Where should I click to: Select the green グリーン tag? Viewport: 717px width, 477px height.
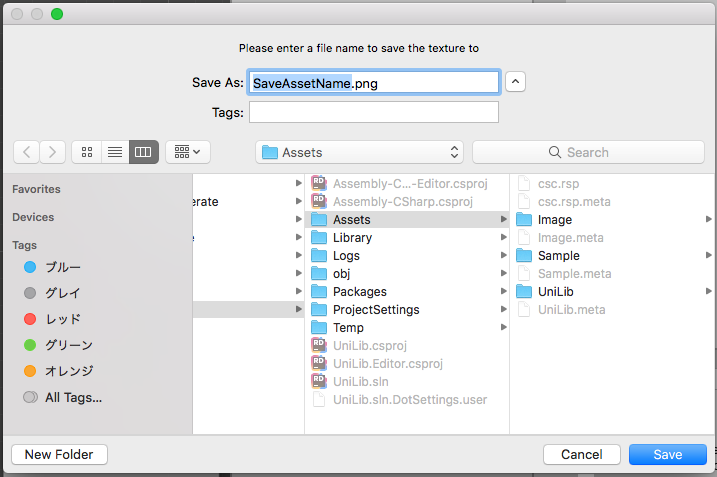pyautogui.click(x=59, y=345)
